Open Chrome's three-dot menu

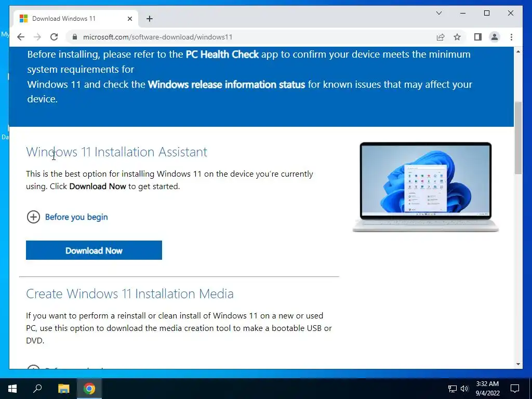[x=511, y=37]
